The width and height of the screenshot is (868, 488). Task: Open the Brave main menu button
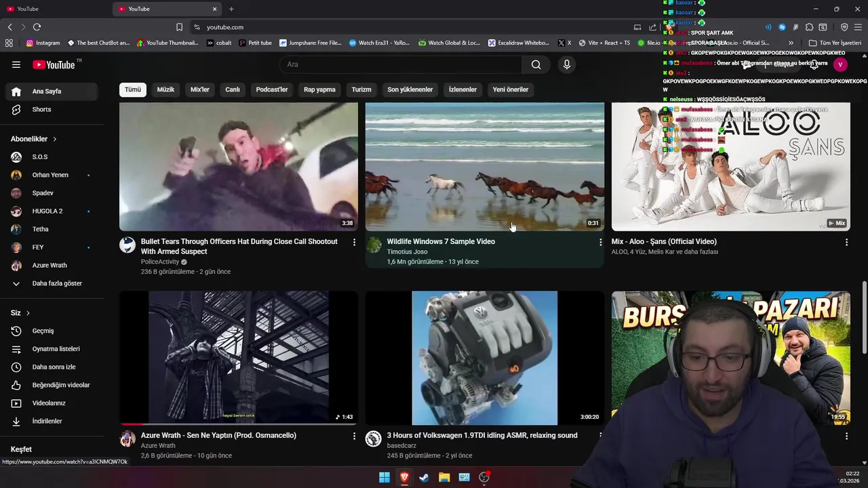coord(858,27)
